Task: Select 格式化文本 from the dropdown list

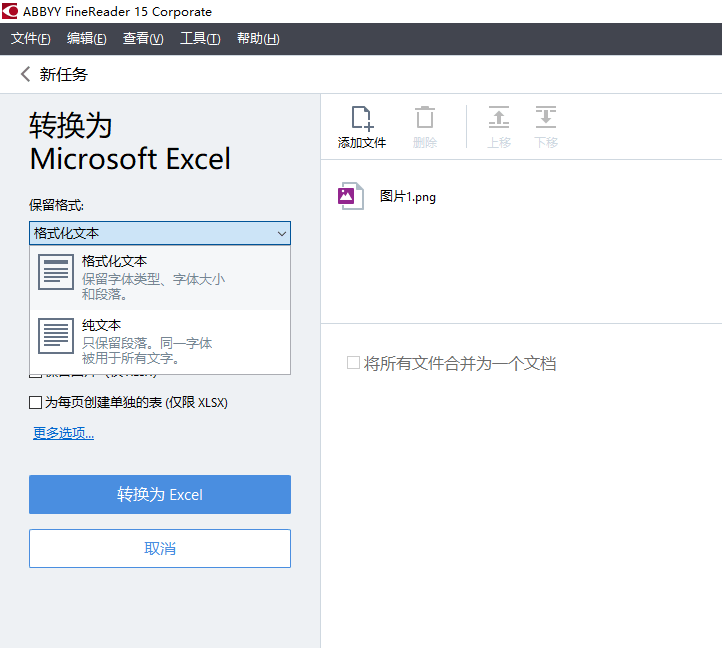Action: click(x=114, y=261)
